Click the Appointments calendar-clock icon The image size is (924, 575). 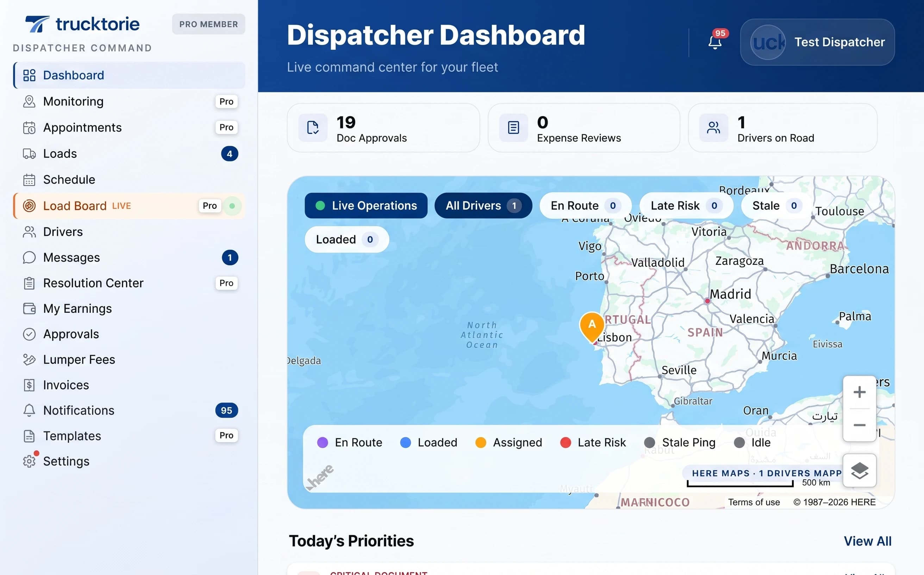pos(29,128)
